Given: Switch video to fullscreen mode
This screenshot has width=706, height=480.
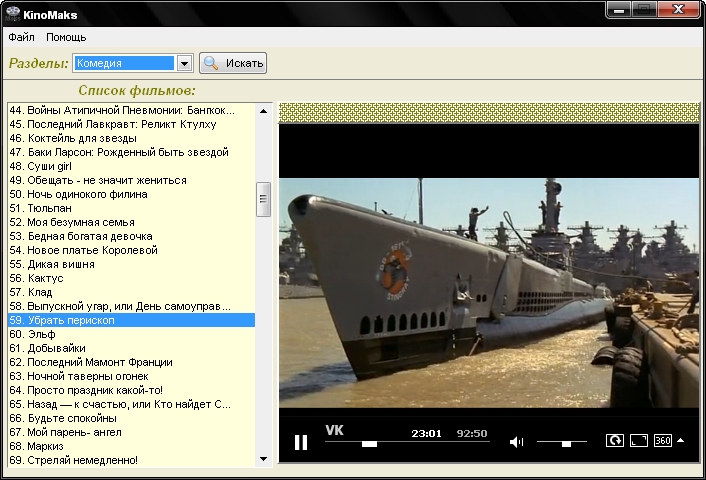Looking at the screenshot, I should (638, 440).
